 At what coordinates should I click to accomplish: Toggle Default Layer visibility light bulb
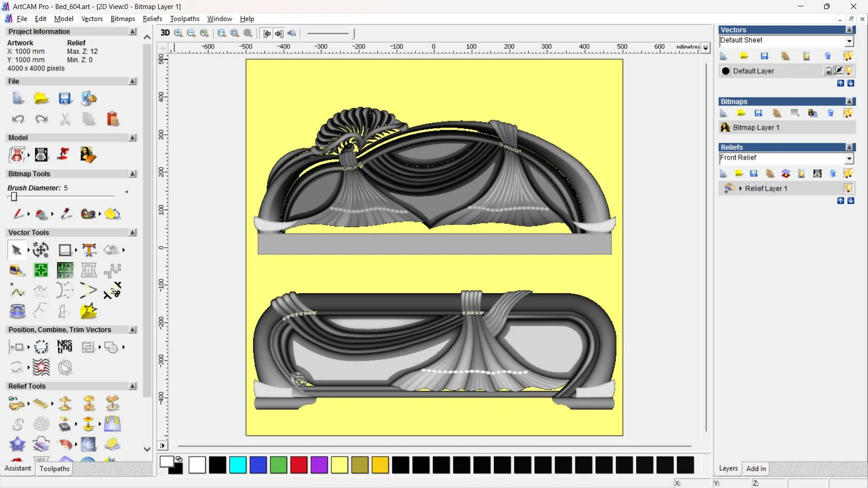849,71
